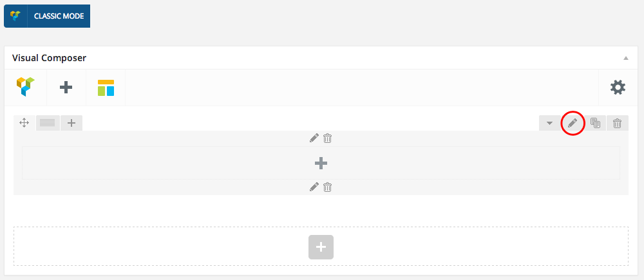This screenshot has height=280, width=644.
Task: Click the bottom pencil icon below the column
Action: [314, 187]
